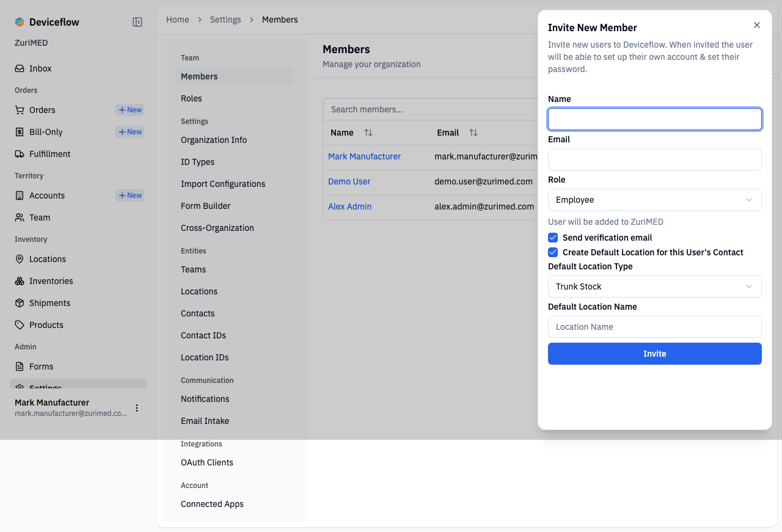Screen dimensions: 782x532
Task: Click the Default Location Name field
Action: (x=655, y=327)
